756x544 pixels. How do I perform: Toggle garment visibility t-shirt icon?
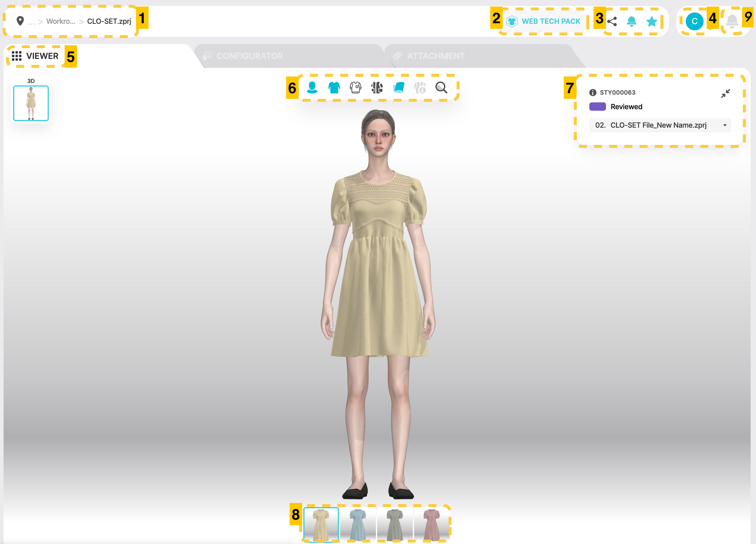[x=334, y=87]
